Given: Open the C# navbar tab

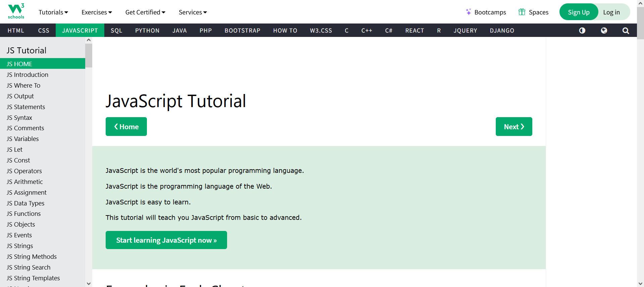Looking at the screenshot, I should point(389,30).
